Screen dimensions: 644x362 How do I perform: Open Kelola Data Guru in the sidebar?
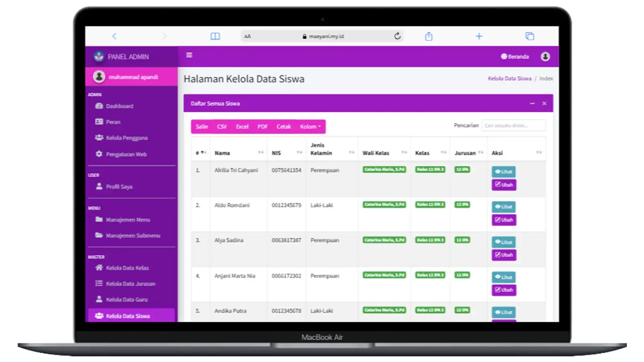(126, 300)
